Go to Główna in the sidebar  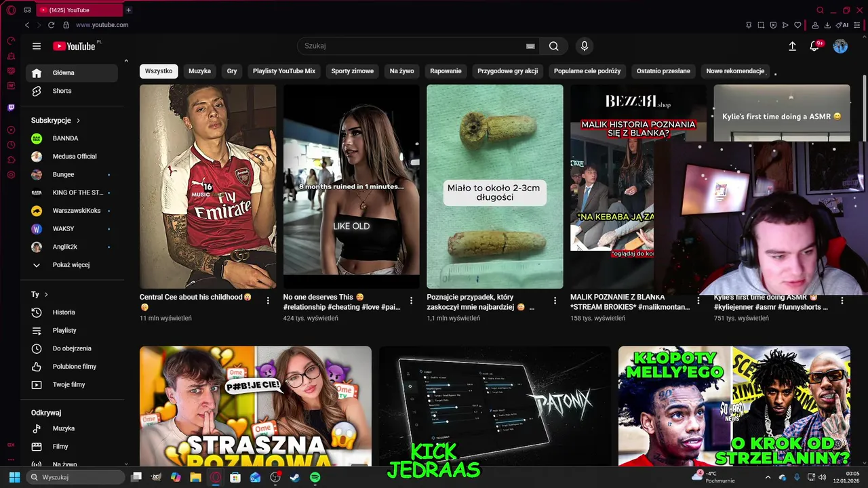72,73
